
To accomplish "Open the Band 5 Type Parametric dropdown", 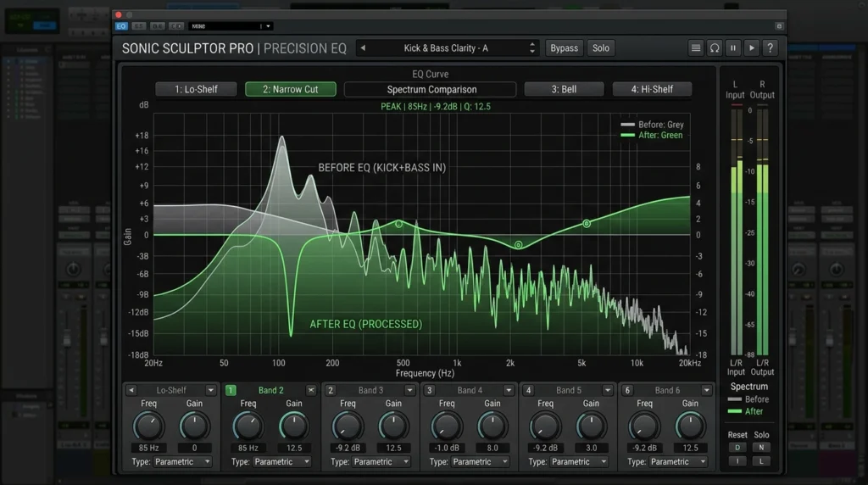I will pyautogui.click(x=580, y=462).
